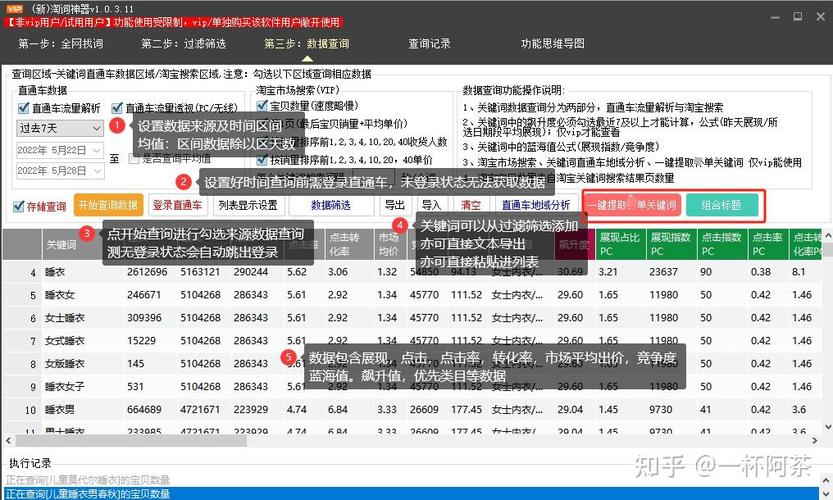The width and height of the screenshot is (833, 500).
Task: Click the table's vertical scrollbar down arrow
Action: click(828, 427)
